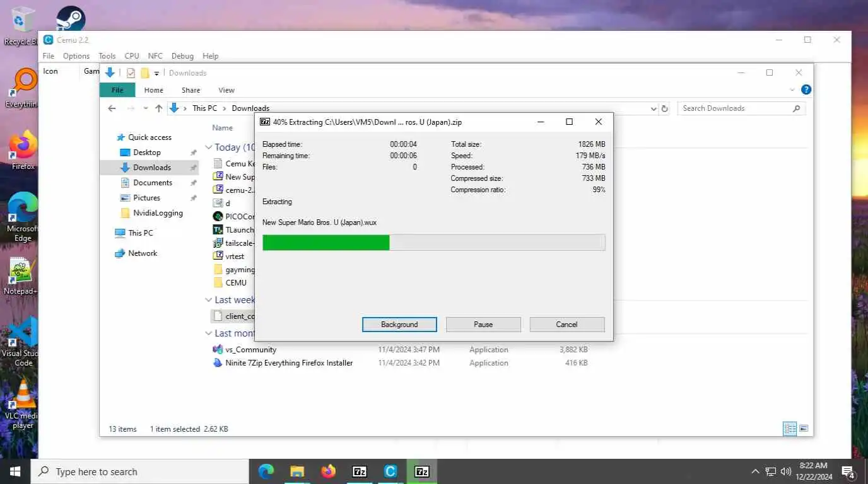
Task: Open Options menu in Cemu
Action: click(76, 56)
